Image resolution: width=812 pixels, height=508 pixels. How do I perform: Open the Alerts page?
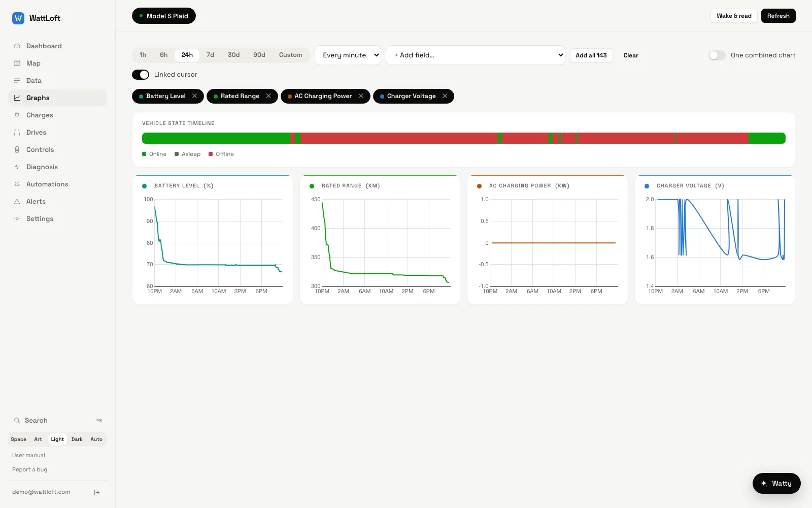click(x=57, y=202)
